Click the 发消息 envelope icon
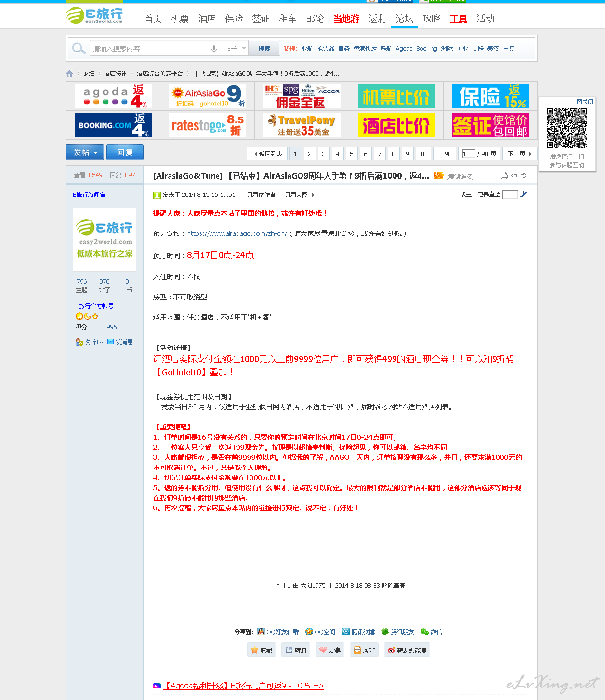Screen dimensions: 605x700 (x=111, y=342)
